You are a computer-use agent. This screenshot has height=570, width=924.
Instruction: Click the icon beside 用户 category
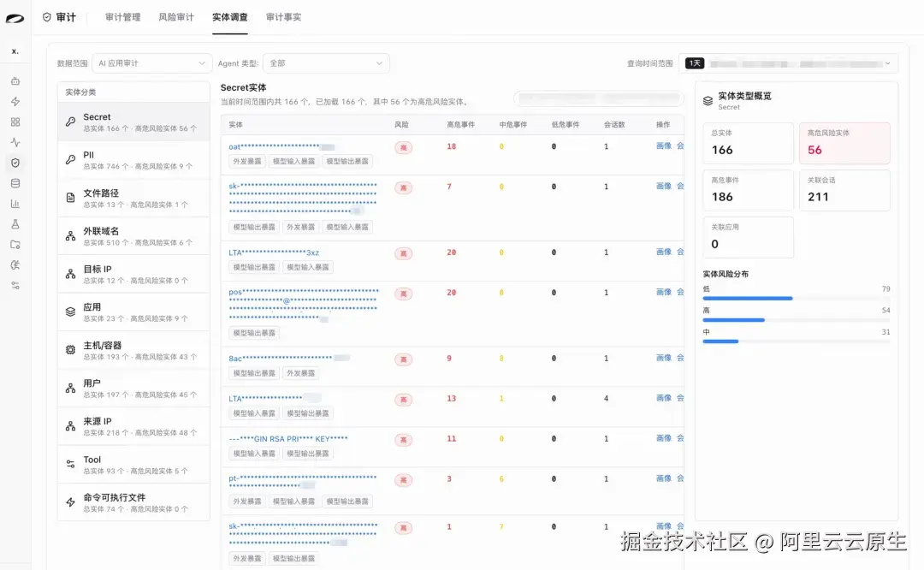pos(71,388)
